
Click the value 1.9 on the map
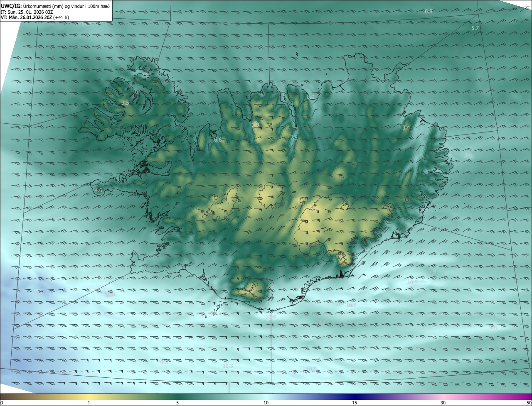pyautogui.click(x=255, y=124)
